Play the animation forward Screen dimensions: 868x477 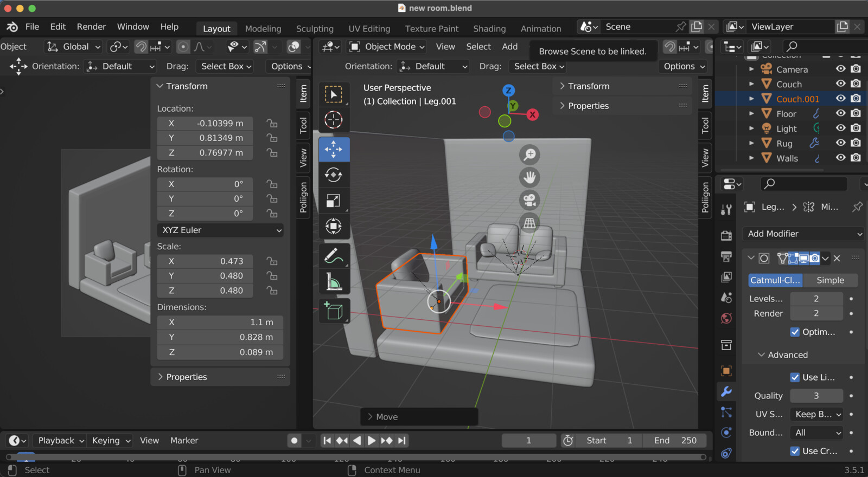(372, 441)
